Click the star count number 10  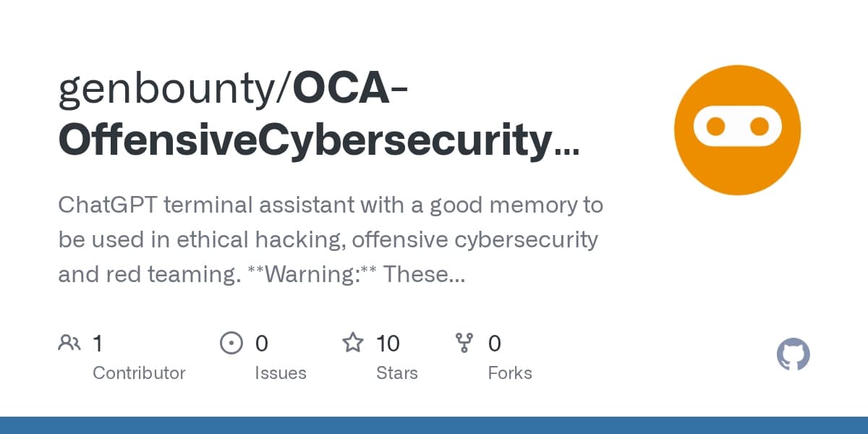(388, 343)
